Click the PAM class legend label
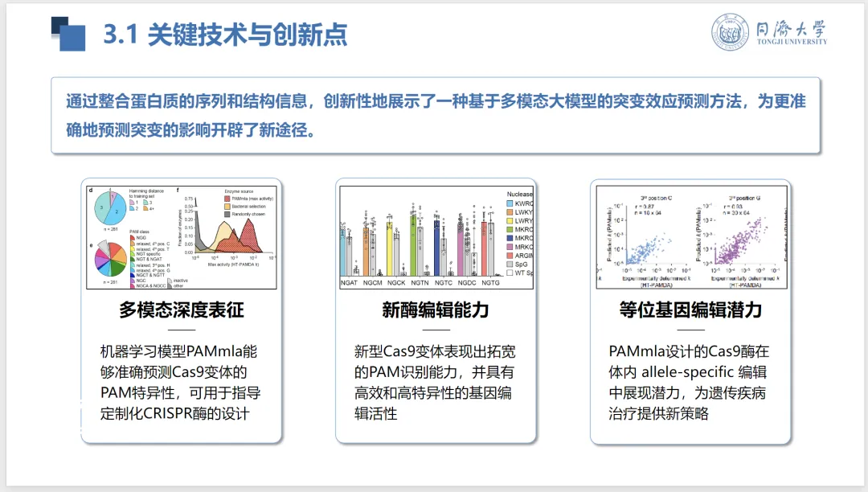This screenshot has width=868, height=492. [x=140, y=232]
